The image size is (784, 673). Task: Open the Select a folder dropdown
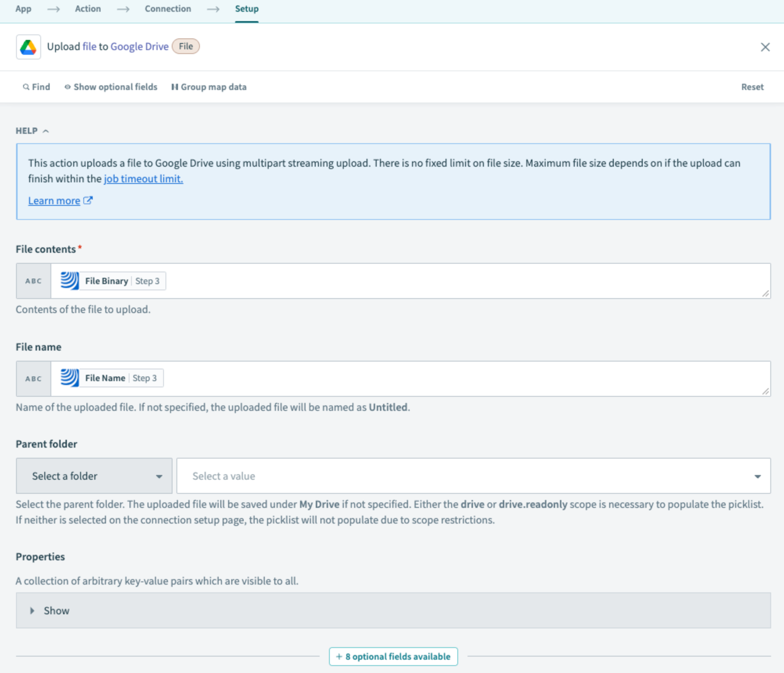click(x=94, y=476)
